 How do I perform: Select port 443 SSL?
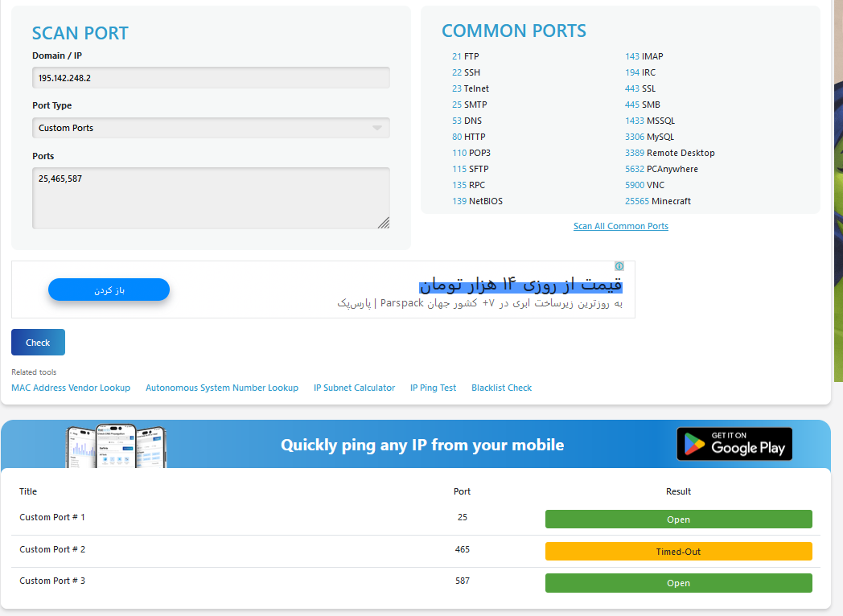coord(639,89)
